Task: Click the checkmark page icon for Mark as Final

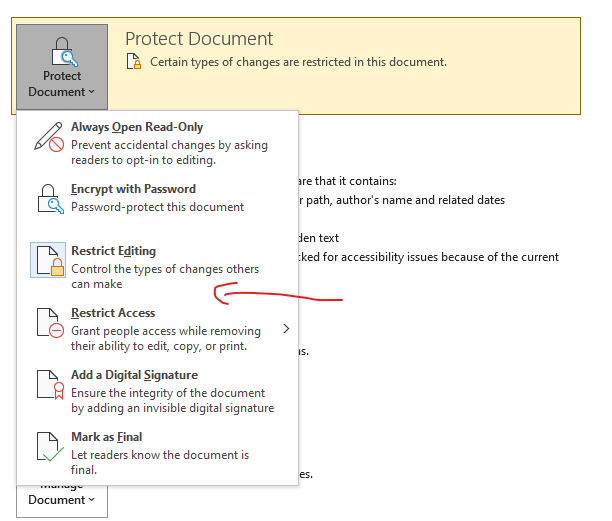Action: pyautogui.click(x=50, y=446)
